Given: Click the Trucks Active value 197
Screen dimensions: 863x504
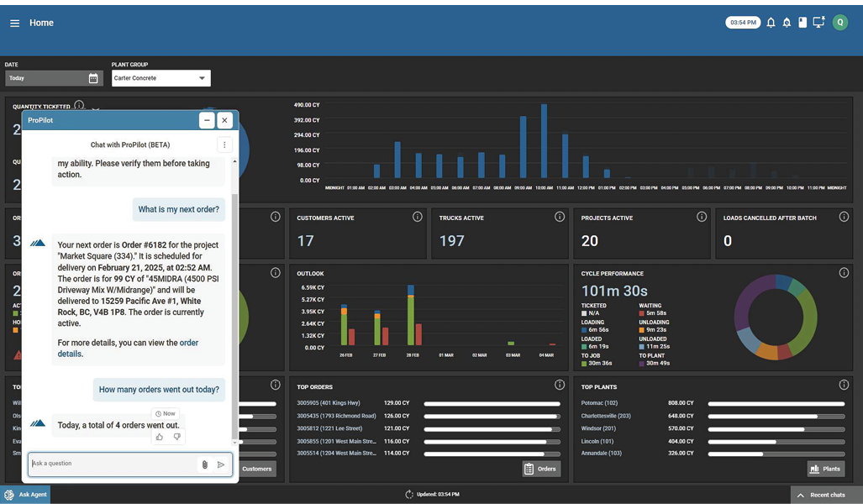Looking at the screenshot, I should (x=451, y=241).
